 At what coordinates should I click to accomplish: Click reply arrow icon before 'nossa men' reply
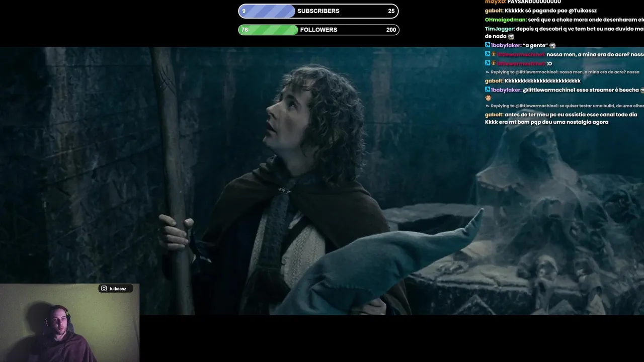(488, 72)
